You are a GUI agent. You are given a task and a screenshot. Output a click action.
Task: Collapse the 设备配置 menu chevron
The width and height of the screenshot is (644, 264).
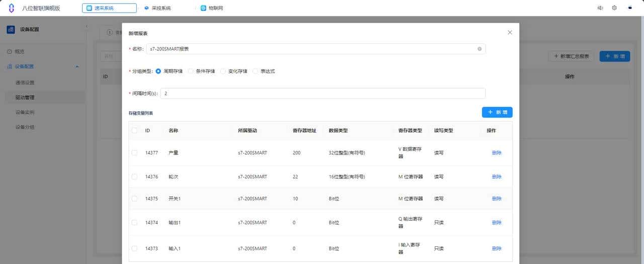click(x=77, y=67)
